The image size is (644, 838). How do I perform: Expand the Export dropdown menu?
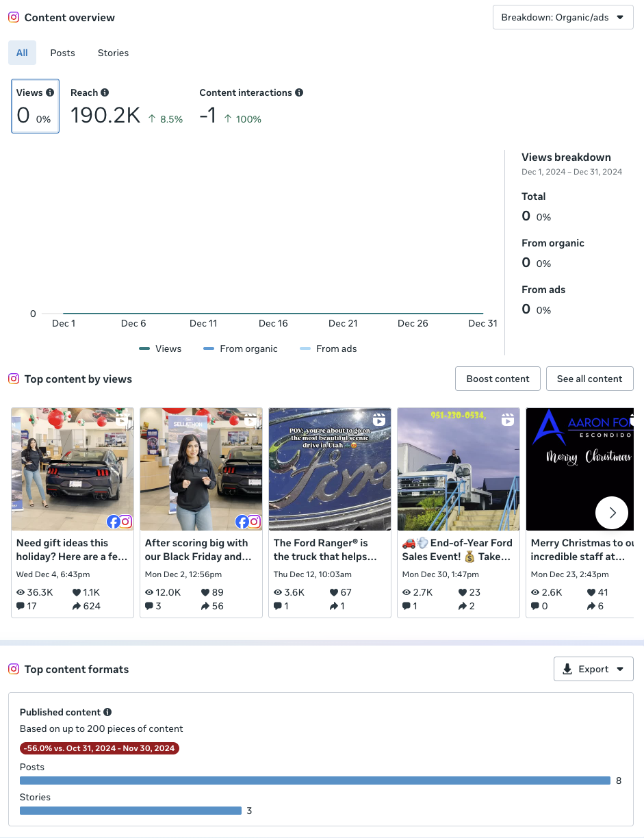tap(593, 669)
